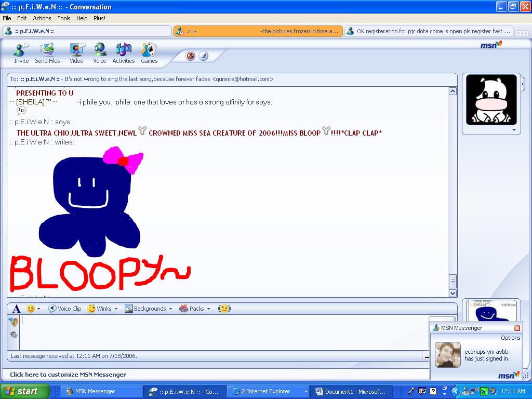Open the Activities menu icon
This screenshot has height=399, width=532.
(124, 54)
